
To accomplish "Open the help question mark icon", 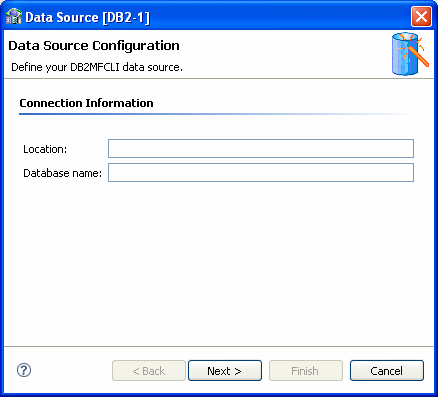I will coord(24,370).
